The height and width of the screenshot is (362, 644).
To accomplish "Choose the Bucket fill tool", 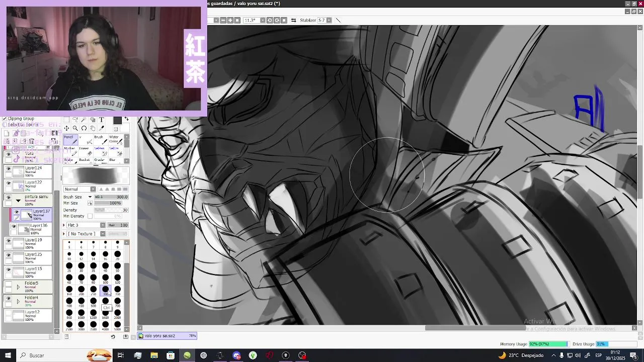I will pos(86,161).
